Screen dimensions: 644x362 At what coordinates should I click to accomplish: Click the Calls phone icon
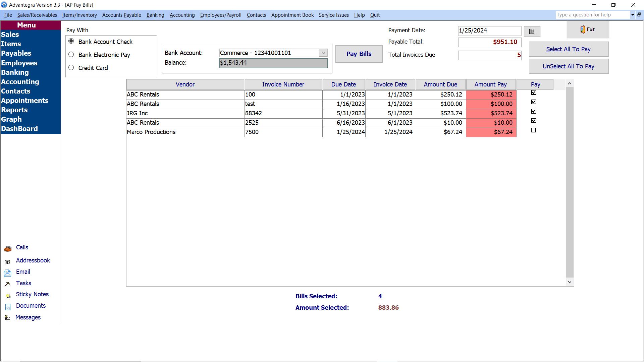pyautogui.click(x=7, y=249)
